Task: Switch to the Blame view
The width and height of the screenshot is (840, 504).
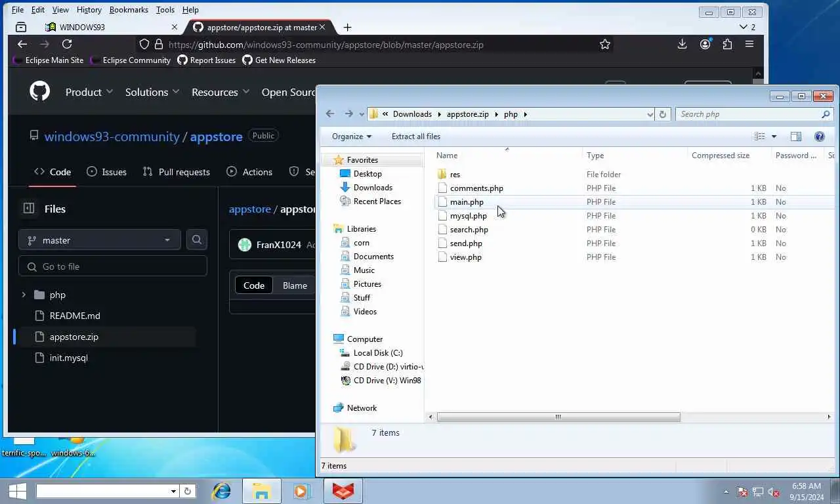Action: pos(295,285)
